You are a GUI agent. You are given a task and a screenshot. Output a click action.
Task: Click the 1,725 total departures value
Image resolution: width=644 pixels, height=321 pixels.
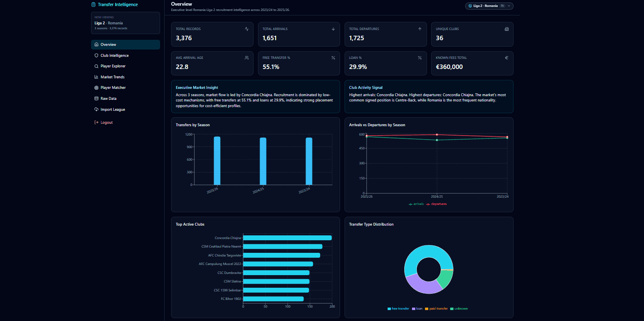click(356, 38)
